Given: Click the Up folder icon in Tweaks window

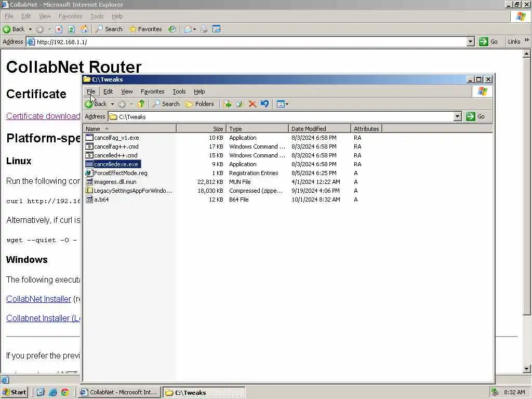Looking at the screenshot, I should tap(141, 104).
